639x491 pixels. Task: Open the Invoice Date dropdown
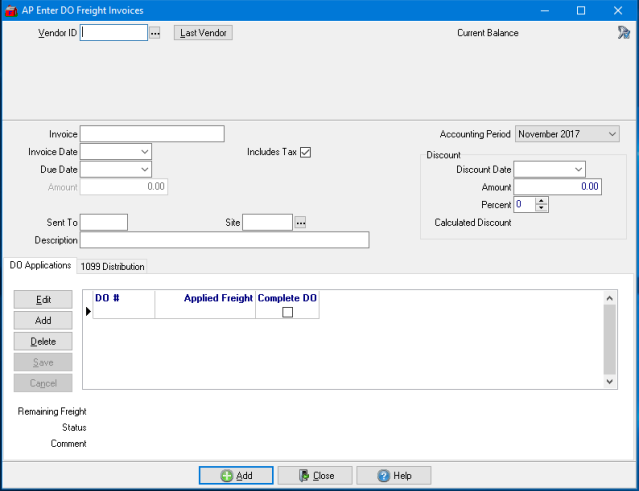click(145, 152)
